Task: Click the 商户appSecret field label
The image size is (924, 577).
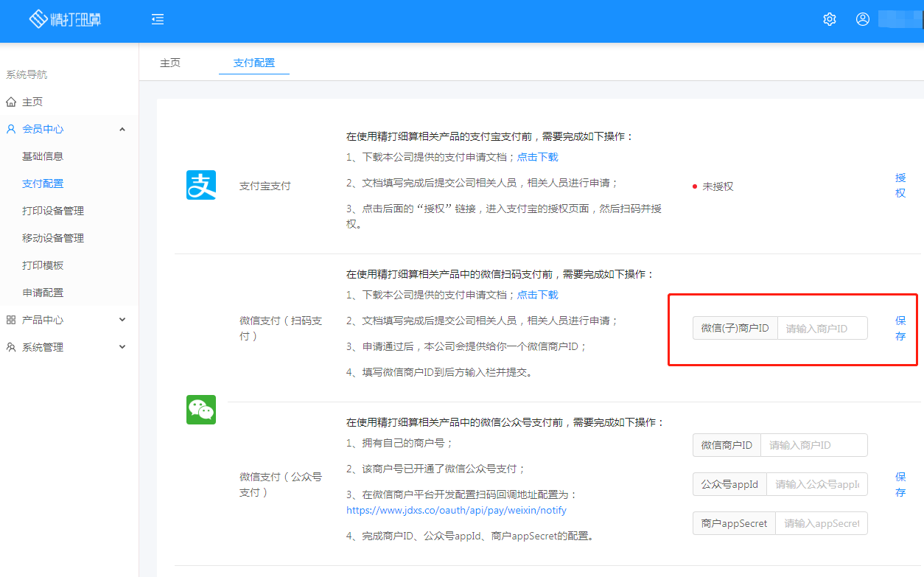Action: (x=735, y=523)
